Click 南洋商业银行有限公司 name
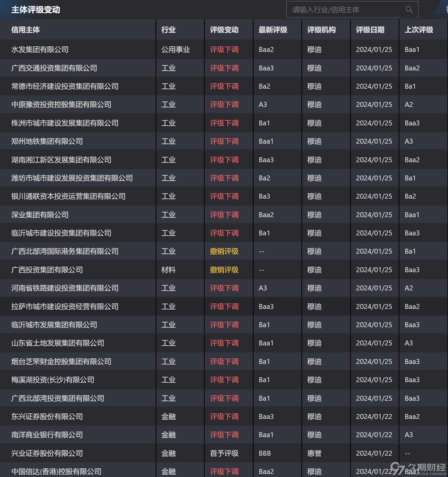The height and width of the screenshot is (477, 448). 47,435
